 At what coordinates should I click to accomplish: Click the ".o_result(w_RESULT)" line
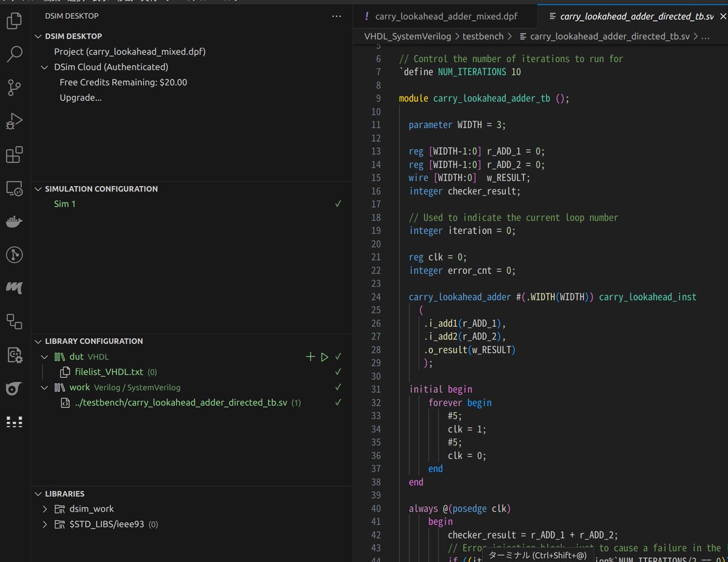(470, 350)
